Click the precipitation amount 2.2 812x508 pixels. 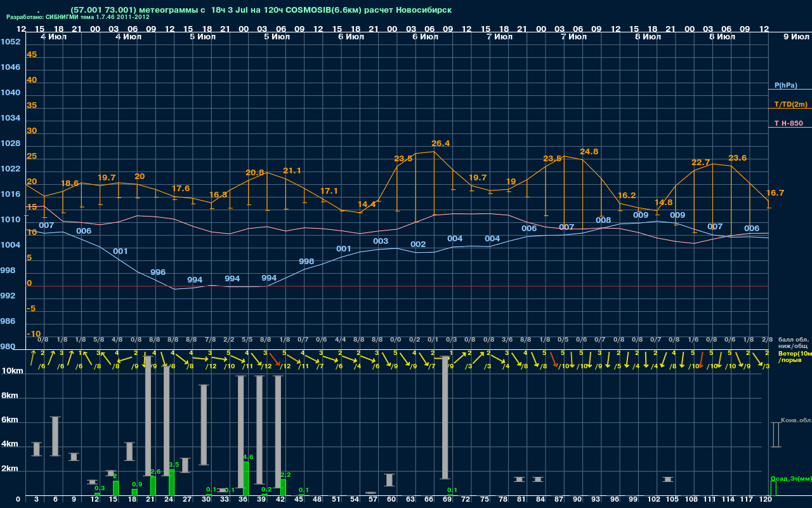(285, 474)
